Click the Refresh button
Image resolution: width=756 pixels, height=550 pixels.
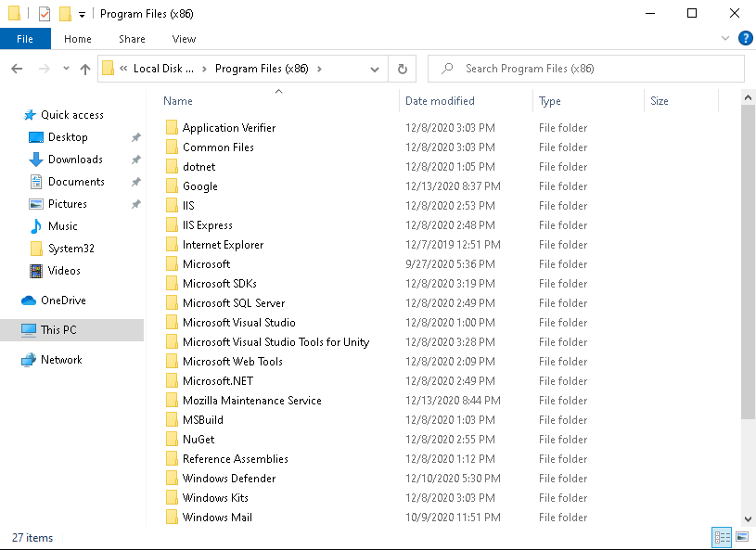(402, 69)
